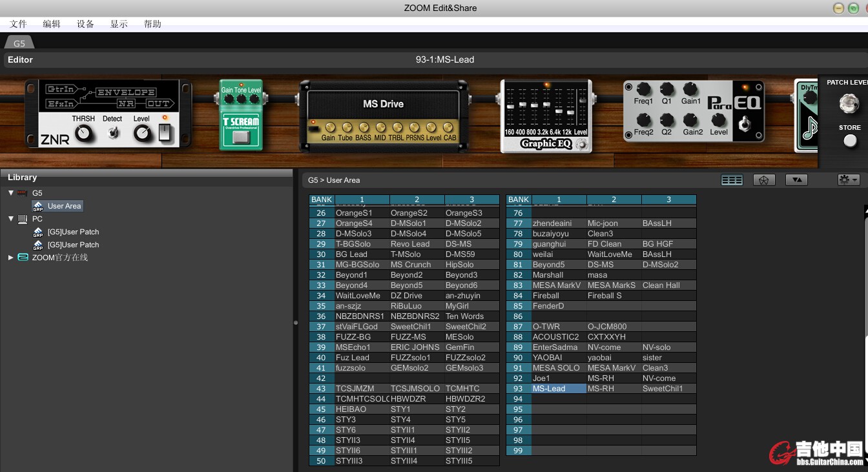Collapse the G5 library tree node
Viewport: 868px width, 472px height.
pyautogui.click(x=10, y=193)
